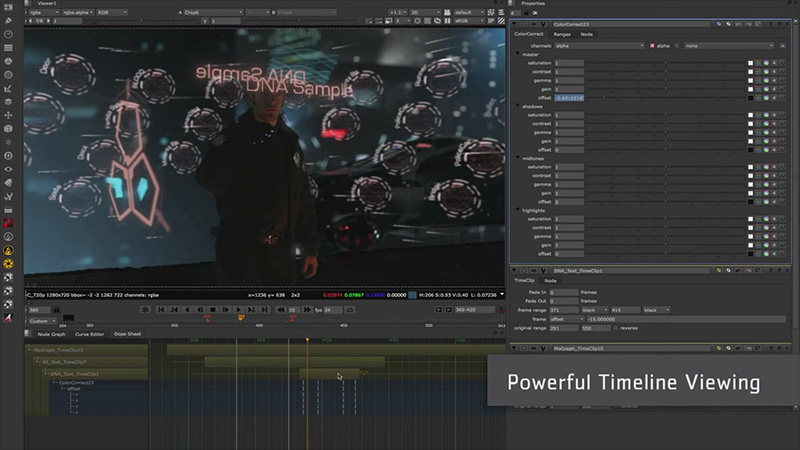Select the Node Graph tab

(x=52, y=334)
